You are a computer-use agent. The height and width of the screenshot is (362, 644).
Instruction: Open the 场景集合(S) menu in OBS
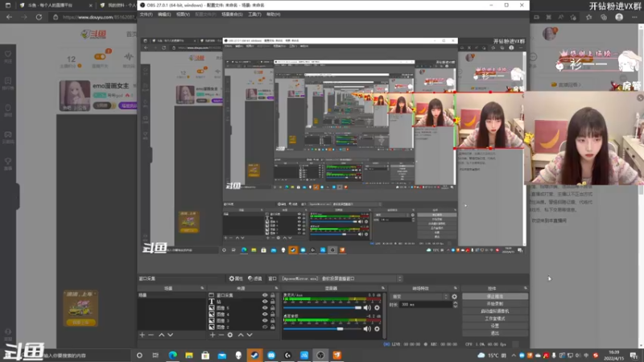[232, 14]
